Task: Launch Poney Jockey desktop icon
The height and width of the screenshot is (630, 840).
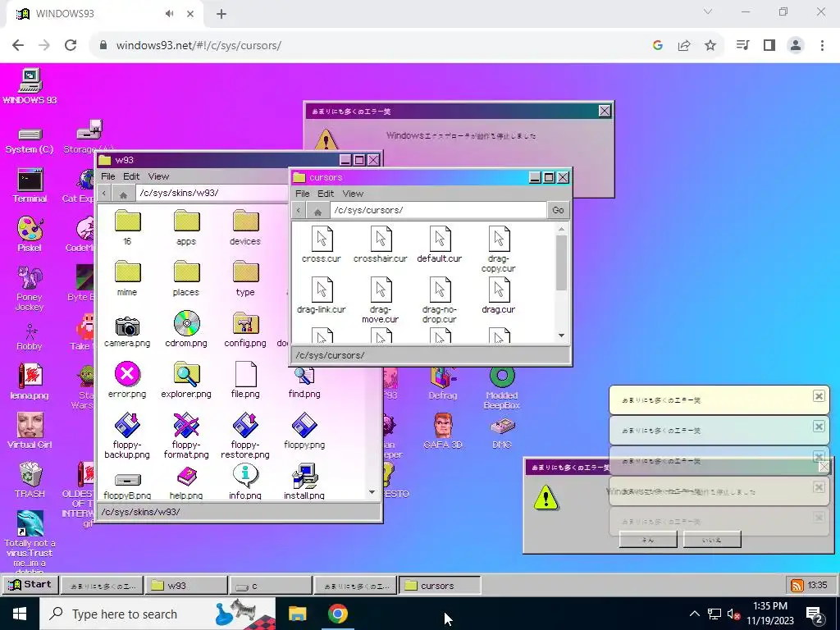Action: [x=30, y=288]
